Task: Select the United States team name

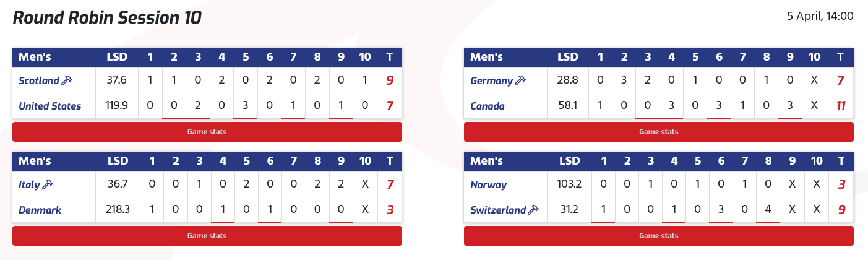Action: [49, 106]
